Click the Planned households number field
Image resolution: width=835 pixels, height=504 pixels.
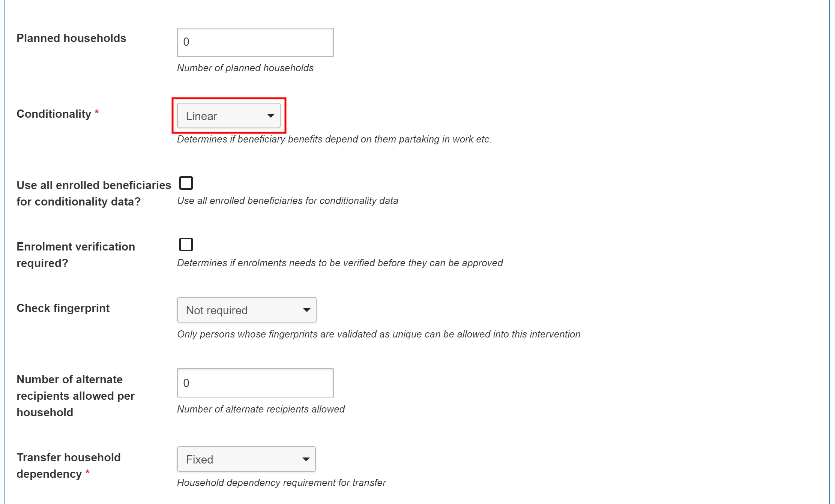[255, 42]
